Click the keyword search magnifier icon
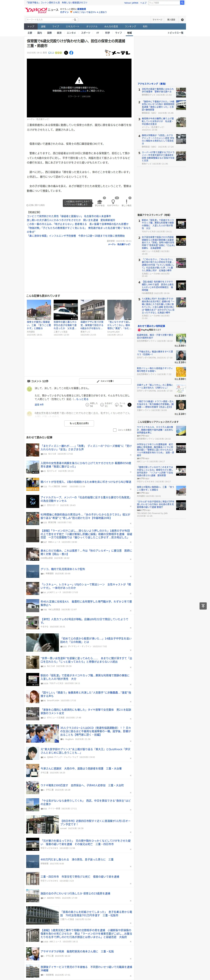The image size is (210, 980). 75,20
